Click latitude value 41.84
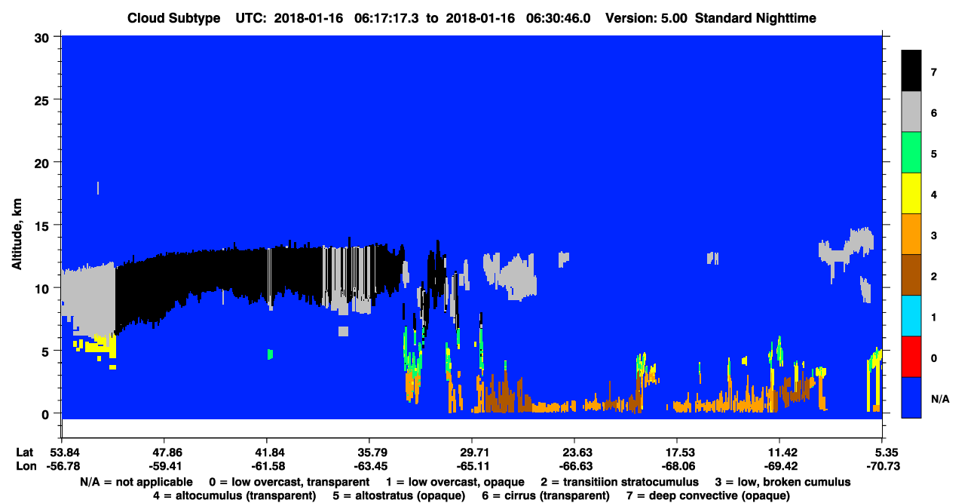The height and width of the screenshot is (503, 980). click(x=267, y=452)
